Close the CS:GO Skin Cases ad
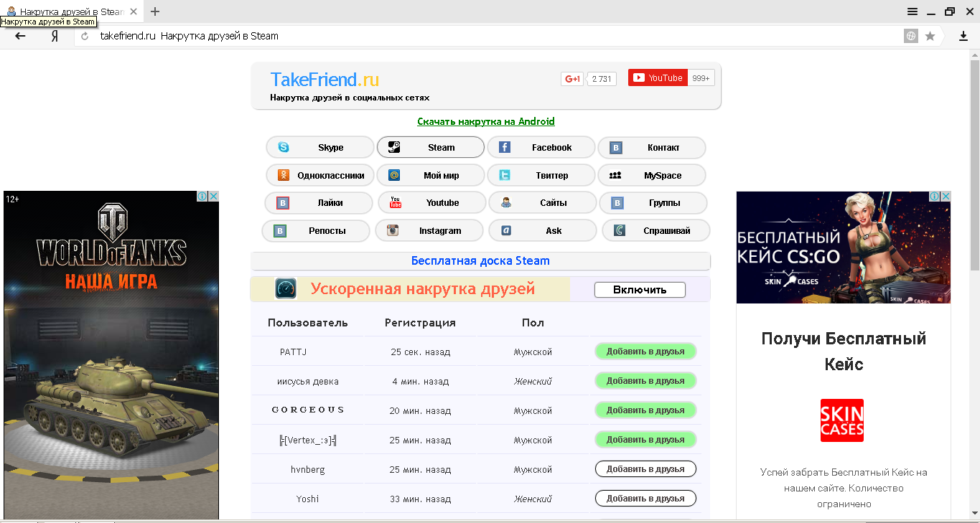The height and width of the screenshot is (523, 980). click(x=946, y=197)
